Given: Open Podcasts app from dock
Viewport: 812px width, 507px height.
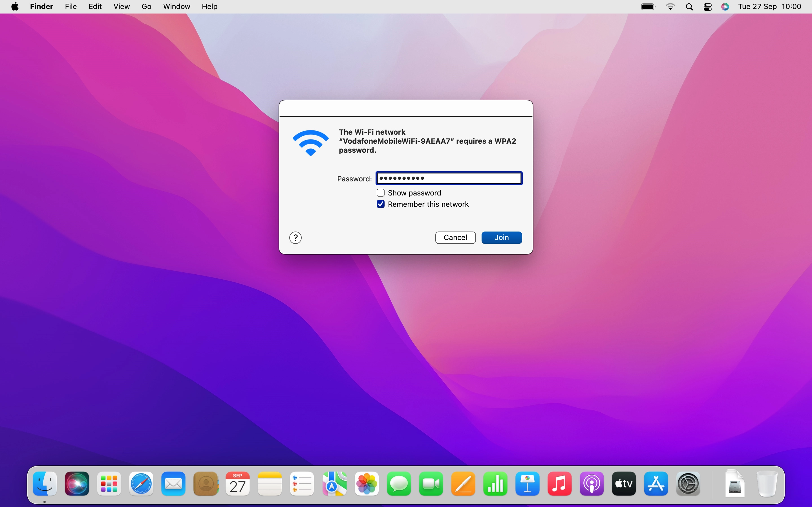Looking at the screenshot, I should (x=592, y=484).
